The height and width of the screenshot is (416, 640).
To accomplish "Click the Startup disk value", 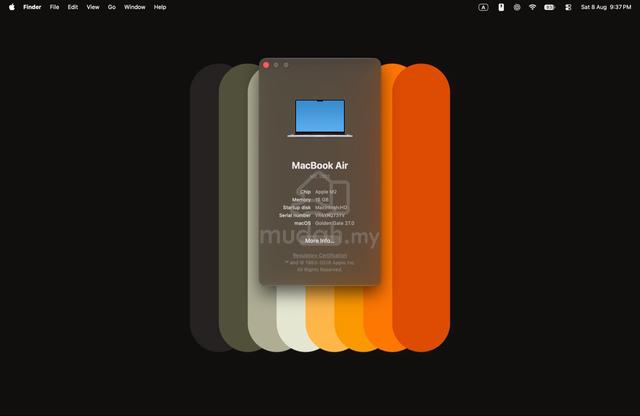I will (x=331, y=207).
